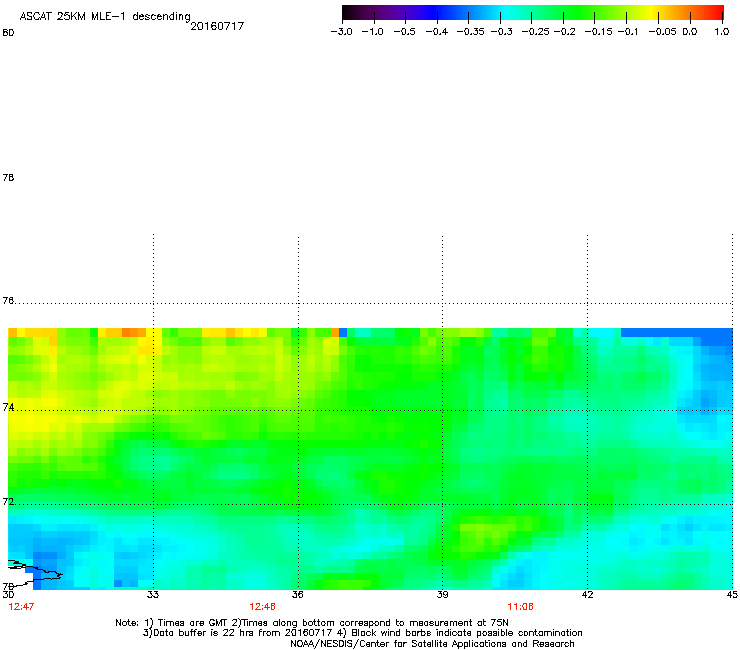This screenshot has height=650, width=740.
Task: Click the color bar label '-0.25'
Action: (x=535, y=32)
